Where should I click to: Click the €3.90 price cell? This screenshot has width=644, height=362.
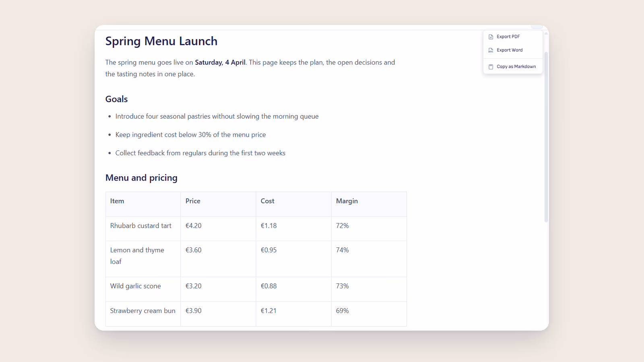tap(218, 314)
